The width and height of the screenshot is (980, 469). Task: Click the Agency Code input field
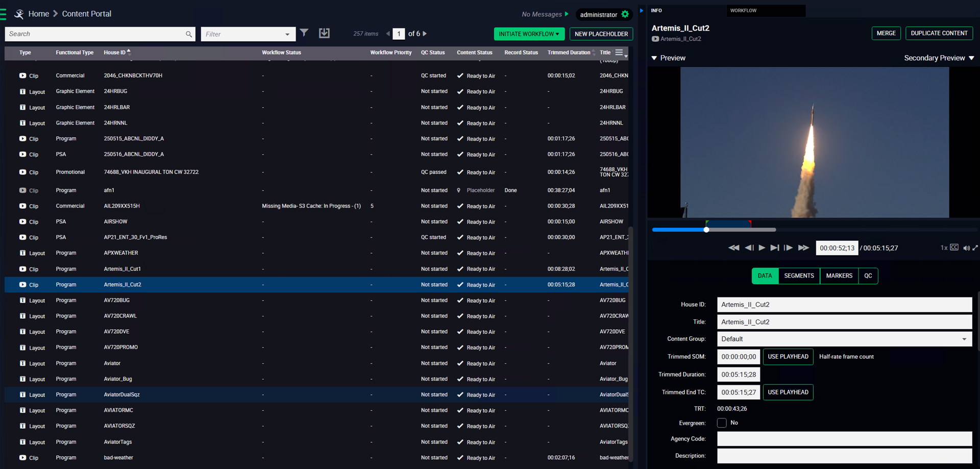pyautogui.click(x=844, y=439)
